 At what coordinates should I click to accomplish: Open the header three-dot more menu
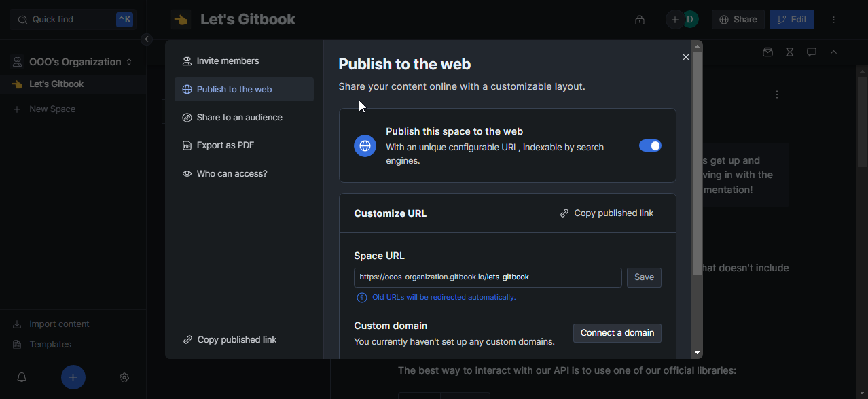point(834,20)
